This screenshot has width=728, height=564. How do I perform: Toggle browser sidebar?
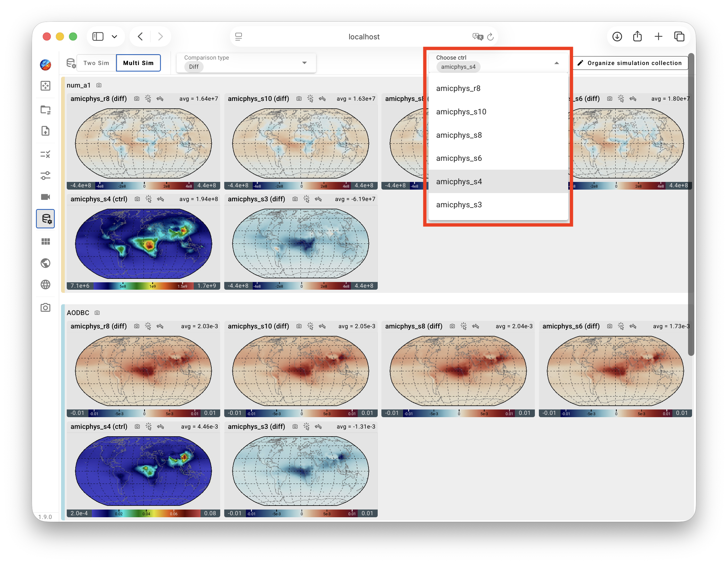98,36
